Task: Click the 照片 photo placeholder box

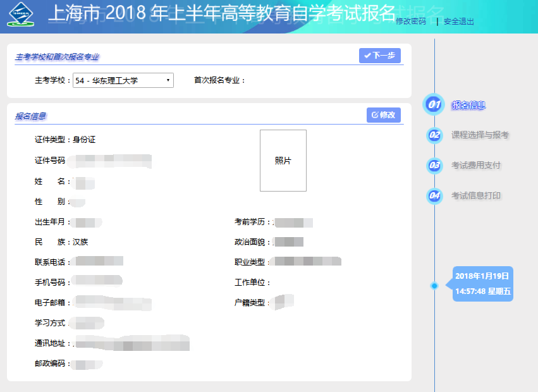Action: [283, 161]
